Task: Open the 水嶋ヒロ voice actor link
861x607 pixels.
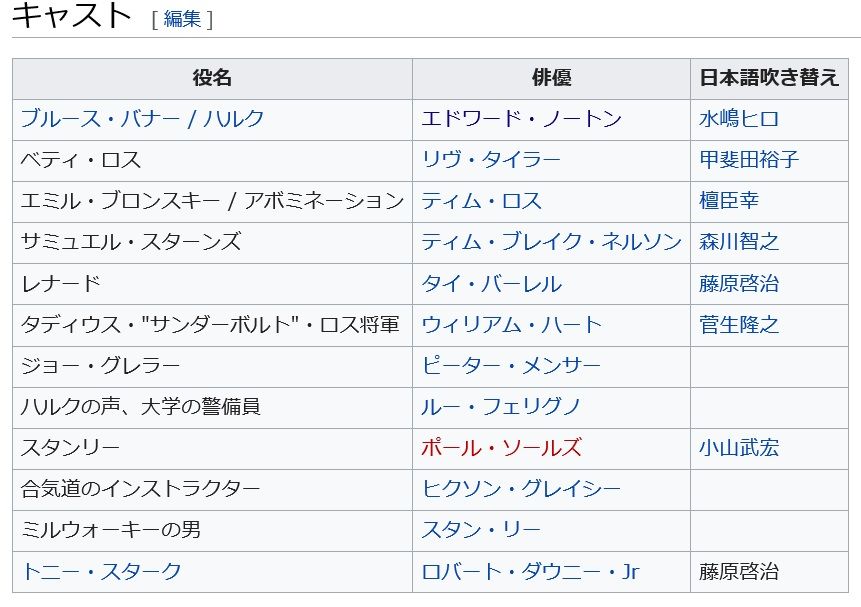Action: point(739,119)
